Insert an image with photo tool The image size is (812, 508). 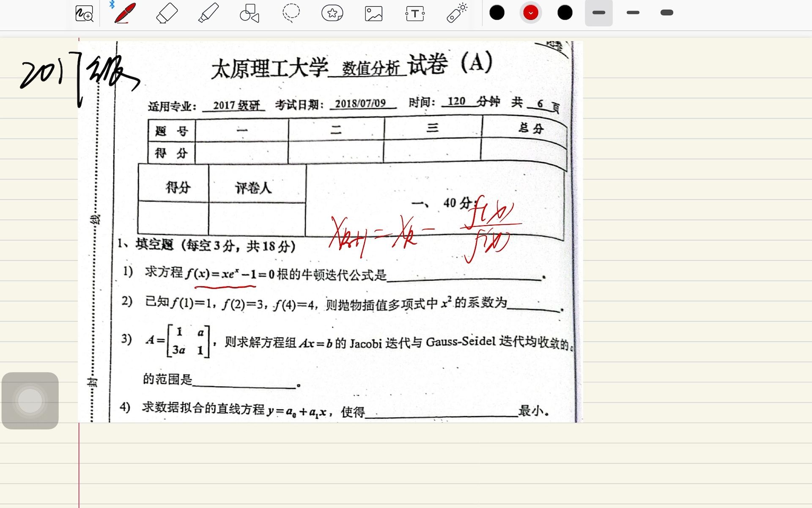click(373, 14)
